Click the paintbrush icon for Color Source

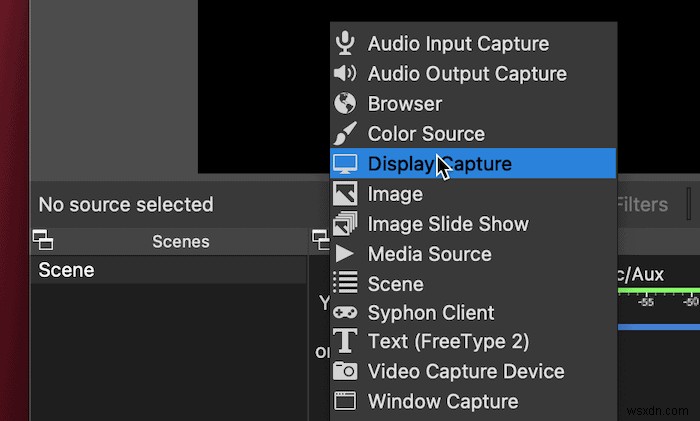coord(345,133)
